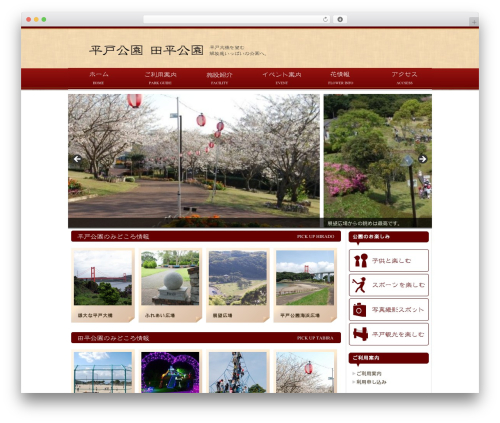The width and height of the screenshot is (500, 423).
Task: Minimize the window with yellow button
Action: click(x=36, y=19)
